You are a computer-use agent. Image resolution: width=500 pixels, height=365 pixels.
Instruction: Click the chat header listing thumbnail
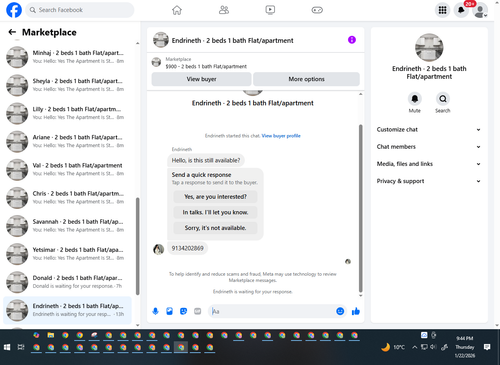[161, 40]
